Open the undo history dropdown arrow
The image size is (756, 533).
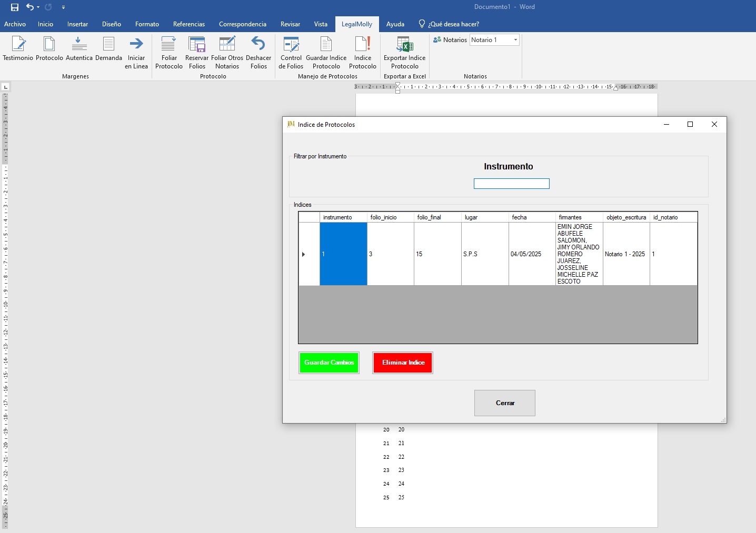(x=38, y=7)
